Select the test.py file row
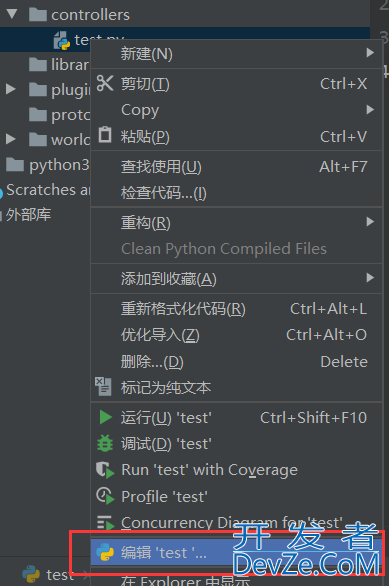This screenshot has height=586, width=389. pos(185,40)
